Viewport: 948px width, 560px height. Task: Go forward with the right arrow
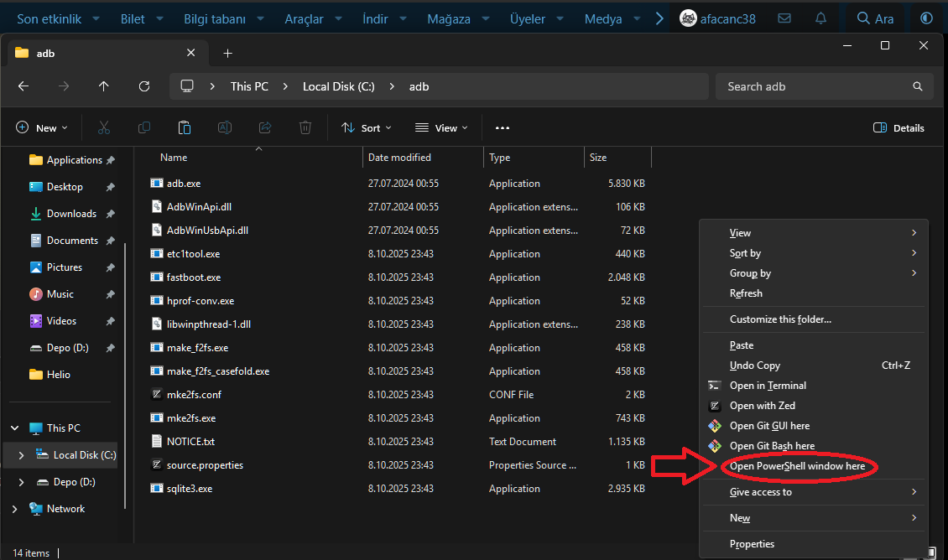point(64,86)
